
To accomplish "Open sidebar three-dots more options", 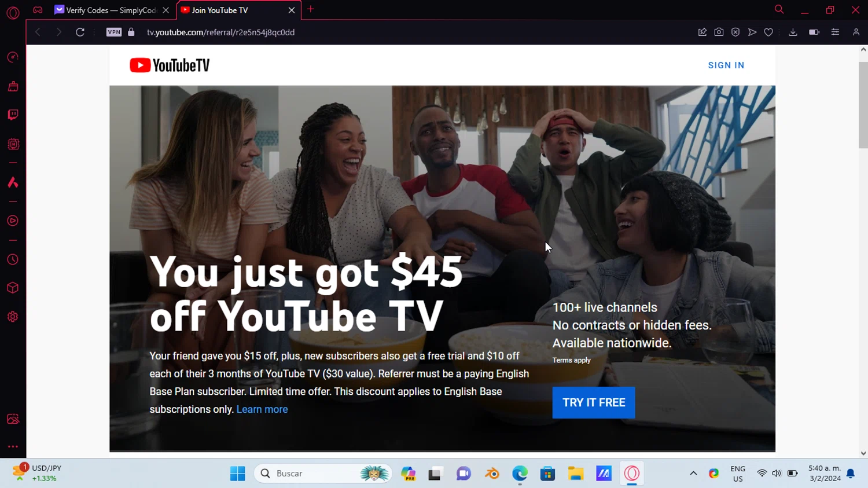I will 13,446.
